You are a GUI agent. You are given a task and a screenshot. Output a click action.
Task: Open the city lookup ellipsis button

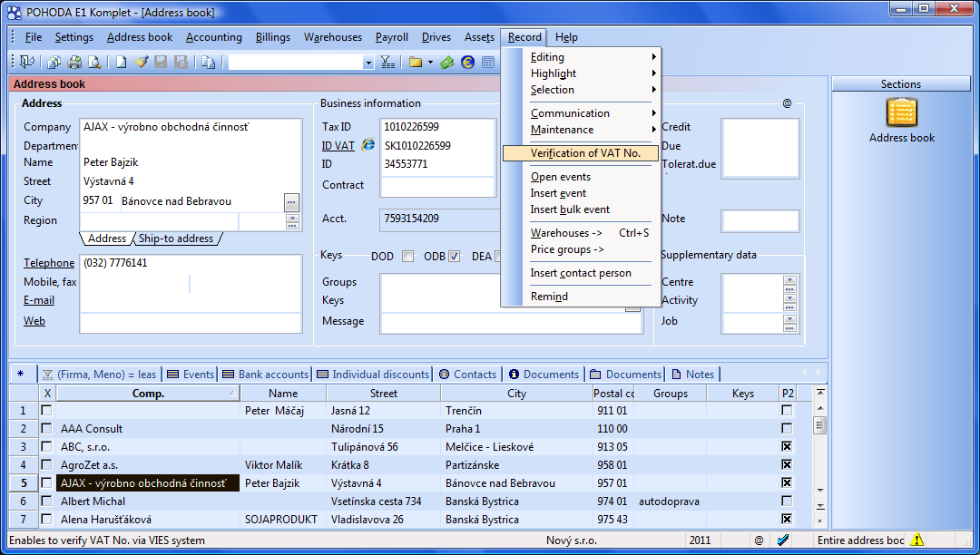pos(291,201)
